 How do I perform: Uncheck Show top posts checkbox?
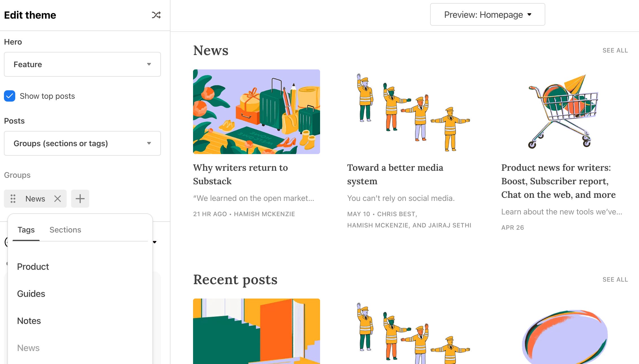pos(10,96)
